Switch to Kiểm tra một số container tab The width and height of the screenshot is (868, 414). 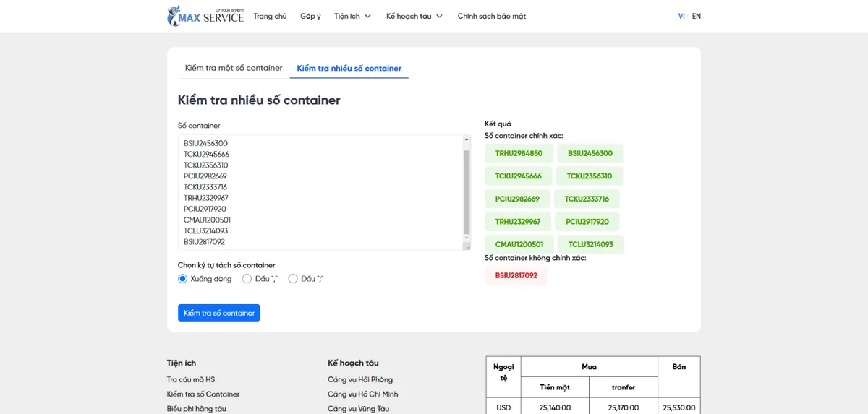click(234, 68)
